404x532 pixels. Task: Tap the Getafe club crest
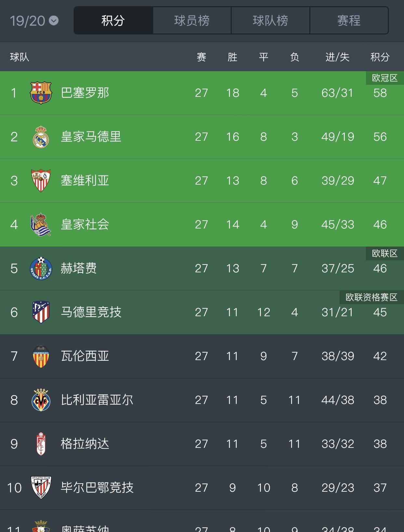[41, 268]
